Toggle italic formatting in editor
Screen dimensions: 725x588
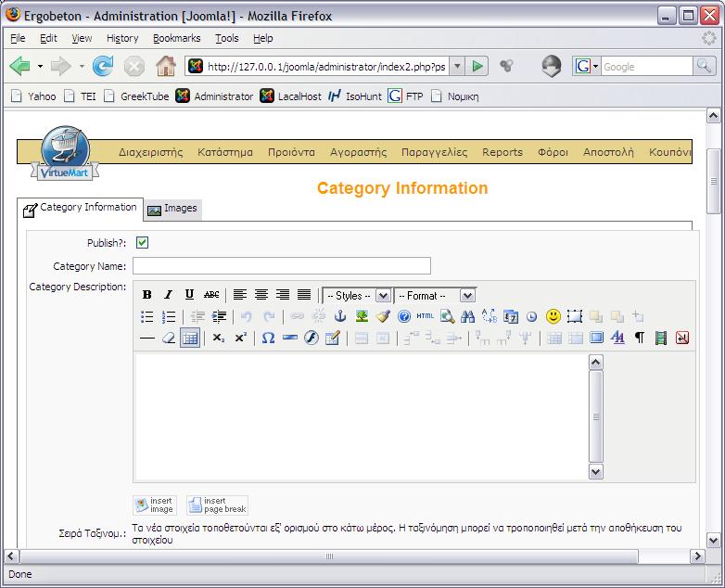coord(169,295)
